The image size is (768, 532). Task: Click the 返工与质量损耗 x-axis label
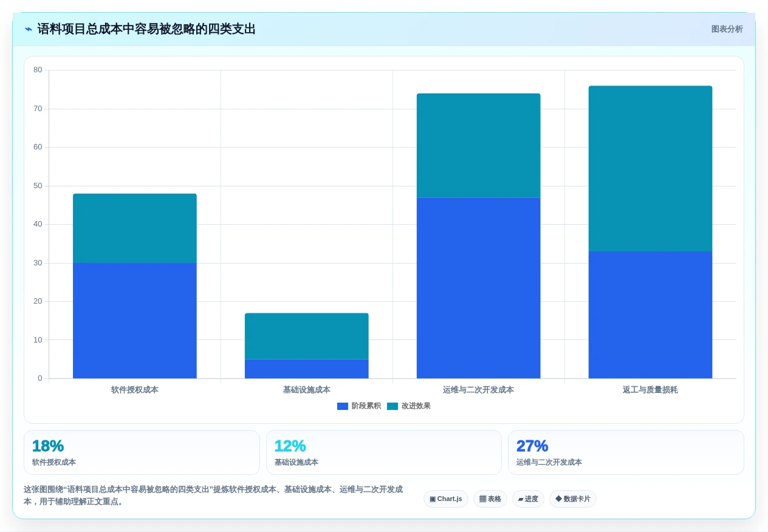pyautogui.click(x=651, y=390)
